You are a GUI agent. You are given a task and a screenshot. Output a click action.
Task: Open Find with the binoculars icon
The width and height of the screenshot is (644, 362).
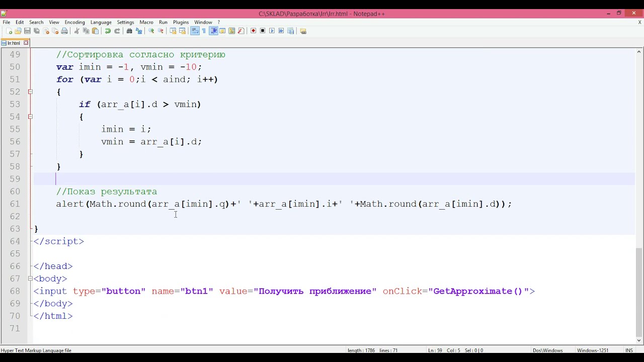click(129, 31)
